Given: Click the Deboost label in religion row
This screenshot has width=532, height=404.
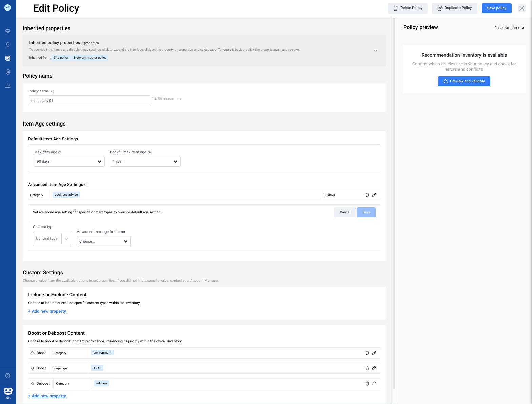Looking at the screenshot, I should [43, 384].
